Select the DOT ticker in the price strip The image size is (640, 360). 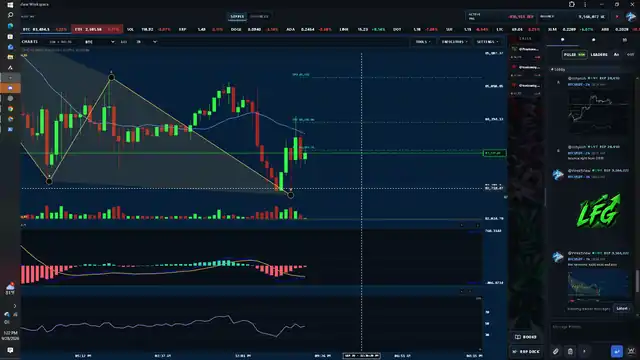coord(415,29)
